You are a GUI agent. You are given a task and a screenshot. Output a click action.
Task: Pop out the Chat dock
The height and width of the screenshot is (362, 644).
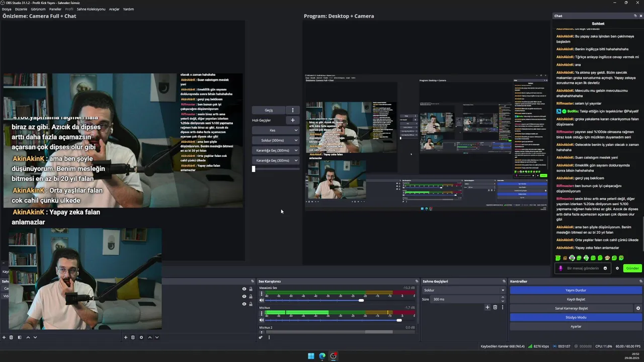(635, 16)
